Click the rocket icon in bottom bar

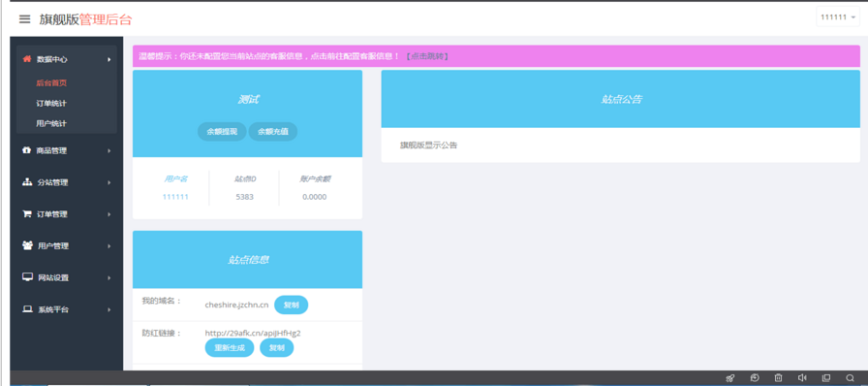point(729,378)
